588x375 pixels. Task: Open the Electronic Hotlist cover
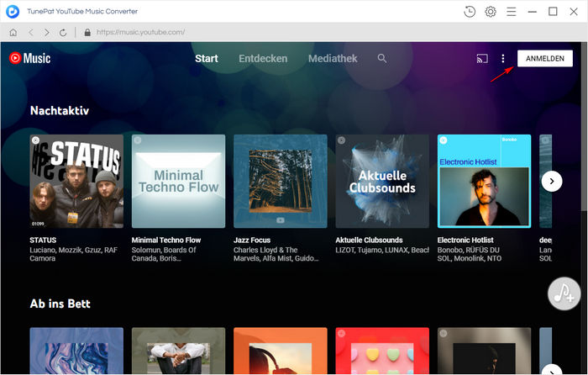[484, 181]
